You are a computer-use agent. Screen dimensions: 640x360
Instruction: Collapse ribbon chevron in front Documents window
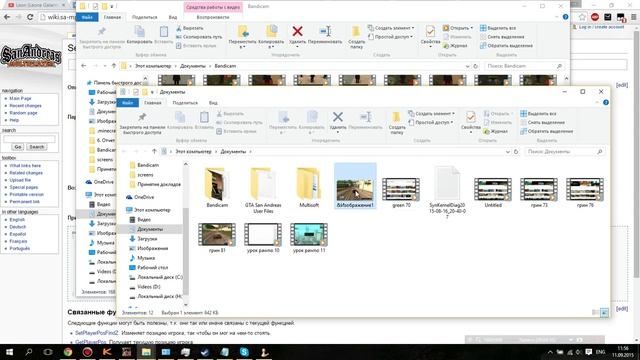point(598,102)
